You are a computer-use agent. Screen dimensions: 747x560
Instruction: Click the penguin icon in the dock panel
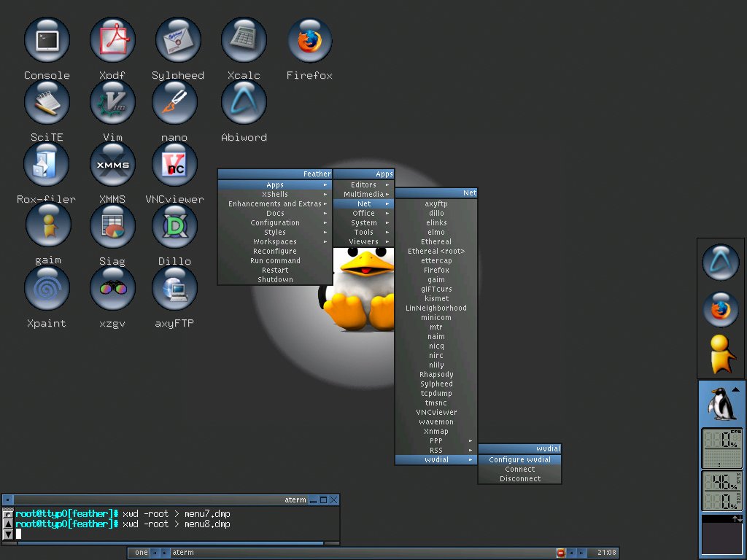721,404
